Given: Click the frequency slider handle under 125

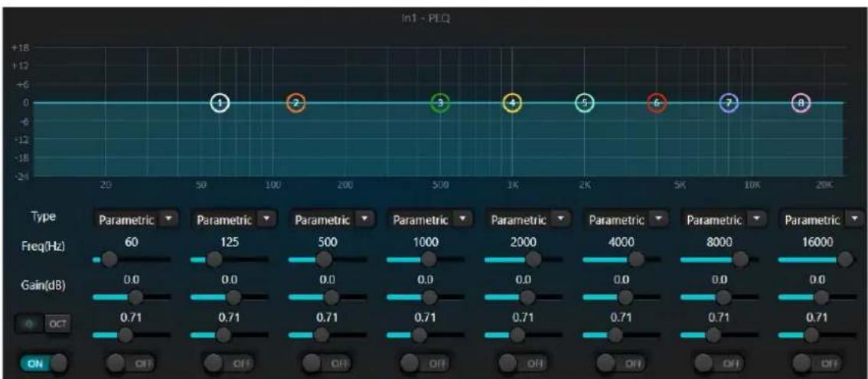Looking at the screenshot, I should click(x=214, y=259).
